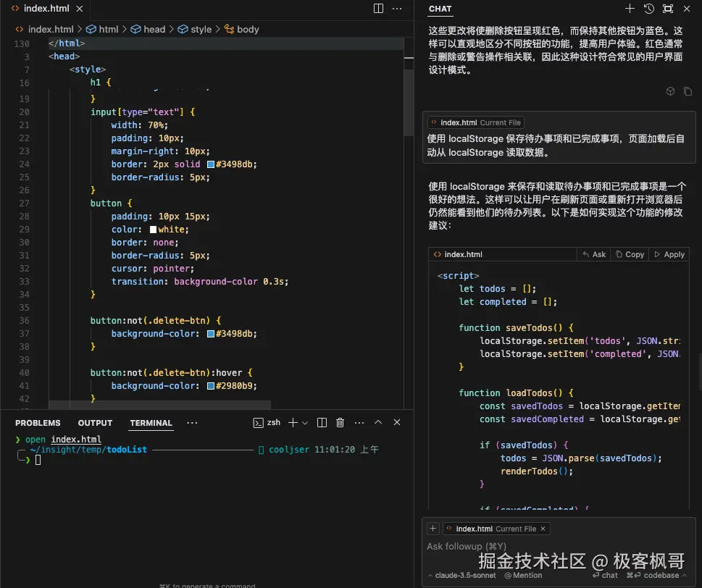Apply the suggested code to index.html
The height and width of the screenshot is (588, 702).
(x=669, y=254)
